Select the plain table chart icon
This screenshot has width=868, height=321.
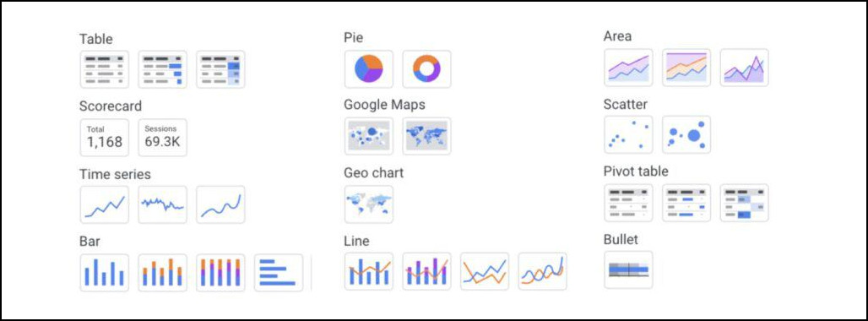pos(105,69)
